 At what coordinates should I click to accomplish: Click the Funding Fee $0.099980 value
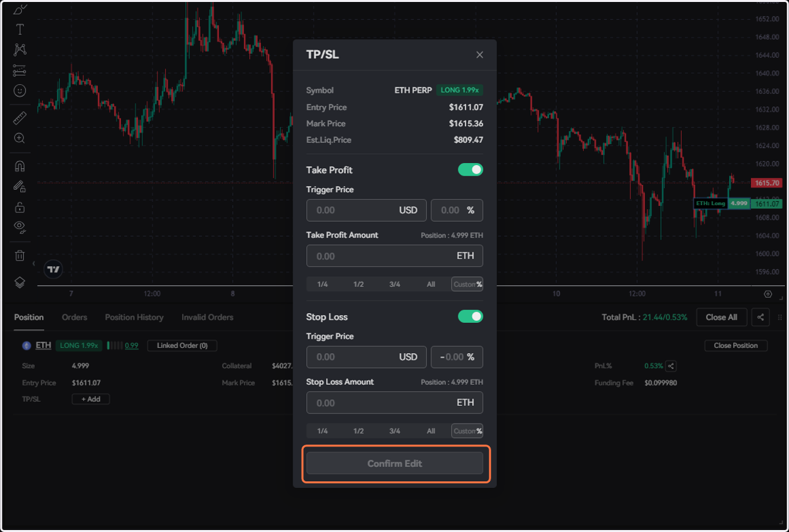661,383
